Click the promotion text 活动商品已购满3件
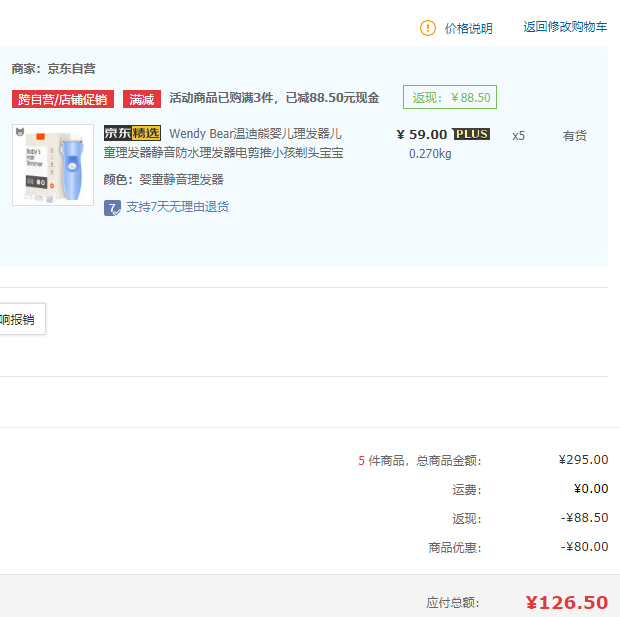Screen dimensions: 620x617 (x=221, y=98)
